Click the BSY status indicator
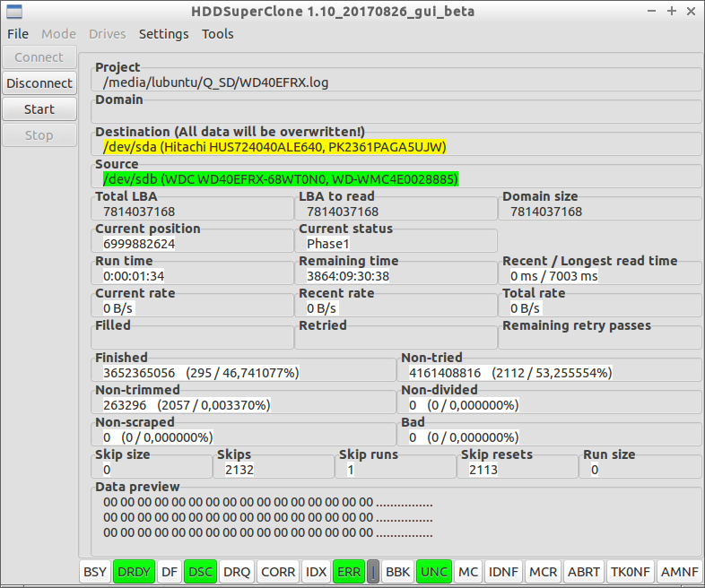 [x=95, y=572]
